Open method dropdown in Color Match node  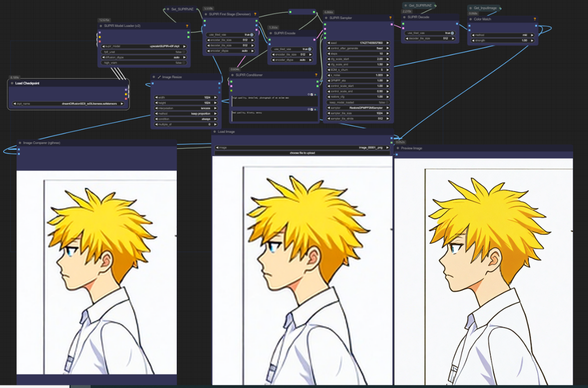coord(502,35)
